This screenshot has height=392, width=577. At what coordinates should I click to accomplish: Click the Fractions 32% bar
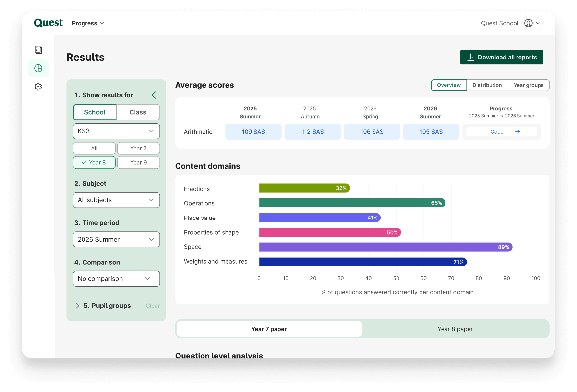(304, 188)
